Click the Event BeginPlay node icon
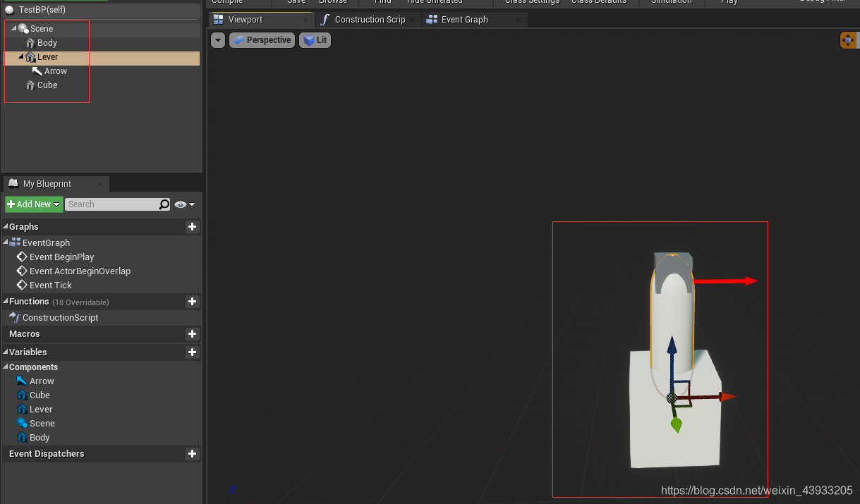Viewport: 860px width, 504px height. pos(22,257)
